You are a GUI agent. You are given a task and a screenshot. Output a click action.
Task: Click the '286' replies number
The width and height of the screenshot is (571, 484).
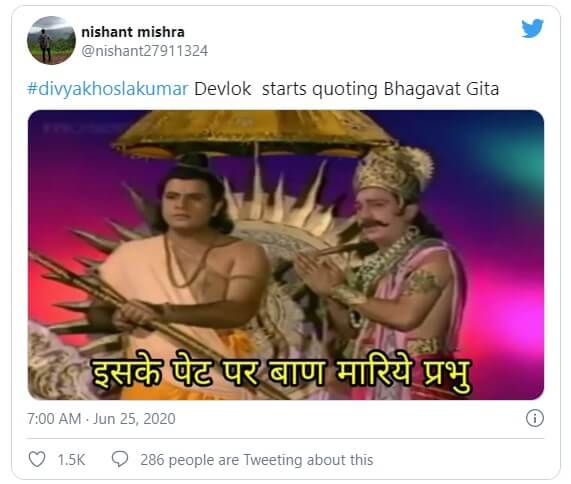tap(152, 460)
